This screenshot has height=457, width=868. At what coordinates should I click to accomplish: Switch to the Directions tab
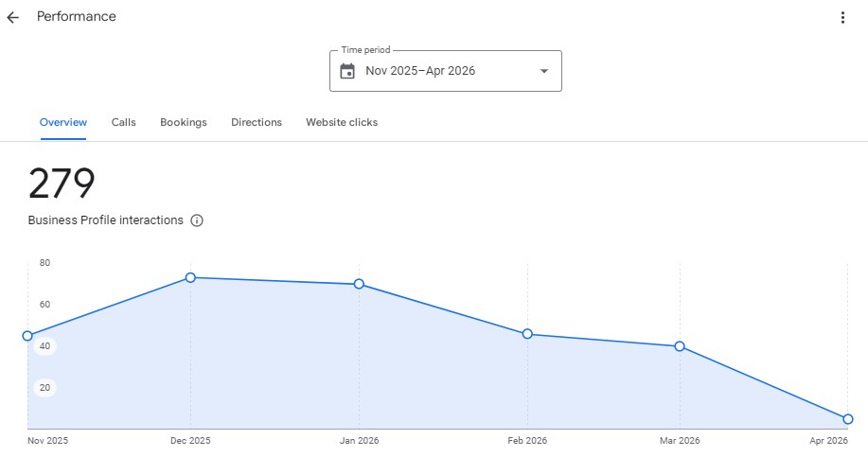(x=257, y=122)
